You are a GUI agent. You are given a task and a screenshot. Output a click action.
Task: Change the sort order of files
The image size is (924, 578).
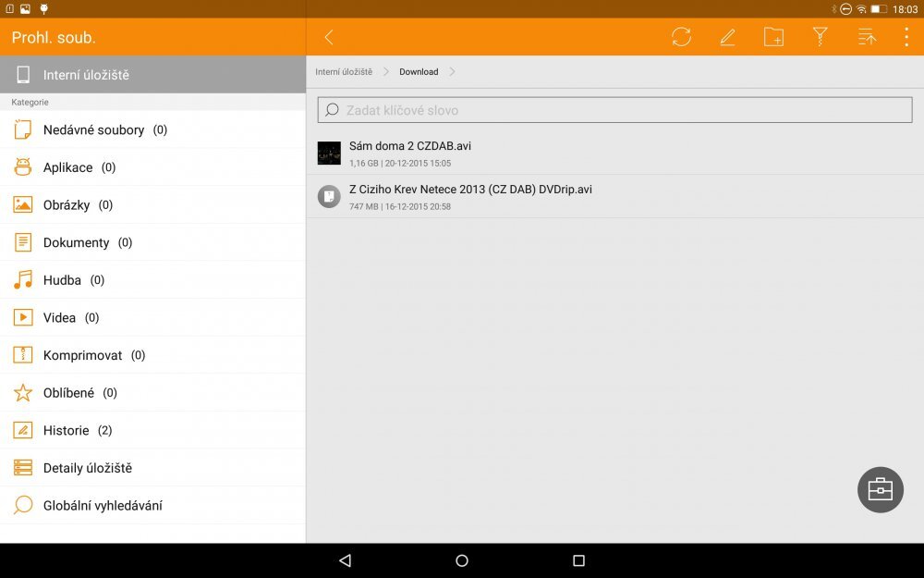866,37
